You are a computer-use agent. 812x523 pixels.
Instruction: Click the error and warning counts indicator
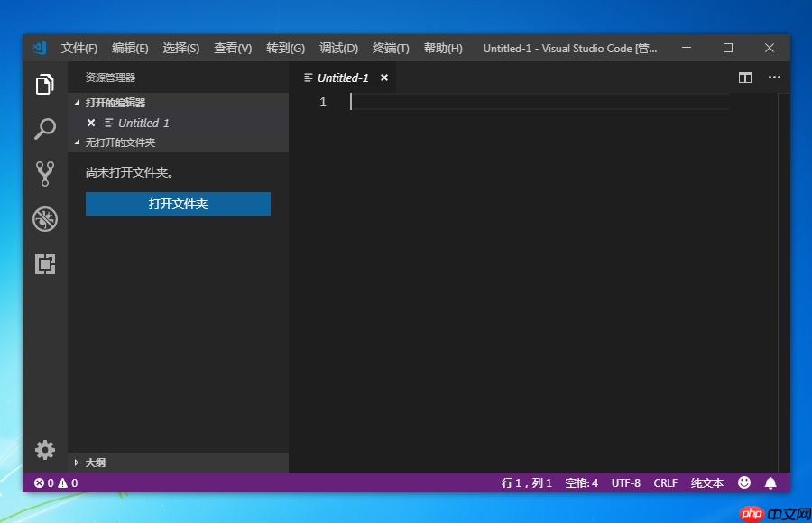click(x=54, y=482)
